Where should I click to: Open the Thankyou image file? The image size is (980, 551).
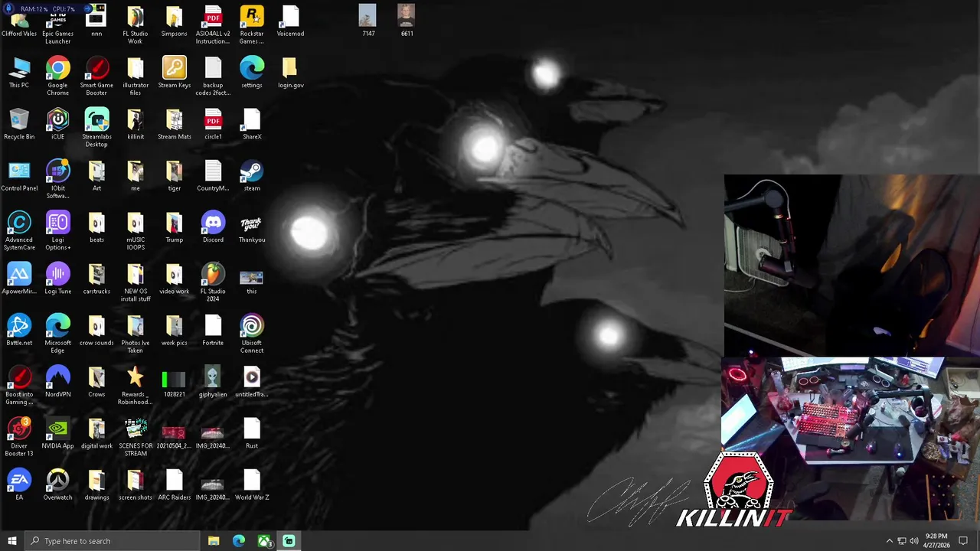pos(252,227)
